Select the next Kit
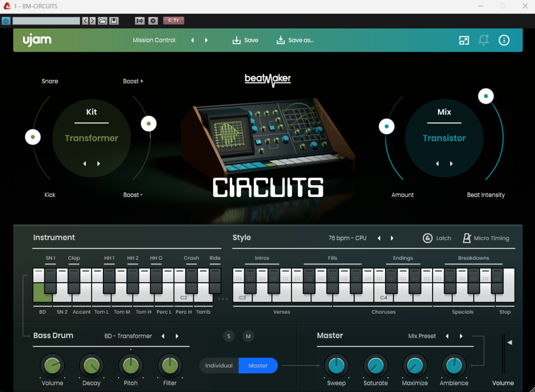 click(x=99, y=164)
